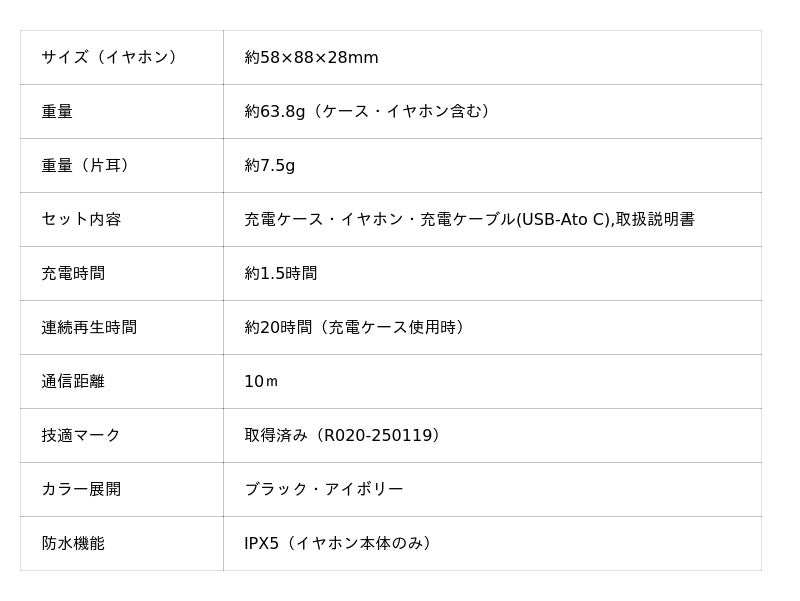This screenshot has height=601, width=800.
Task: Click the 重量（片耳） label cell
Action: point(86,166)
